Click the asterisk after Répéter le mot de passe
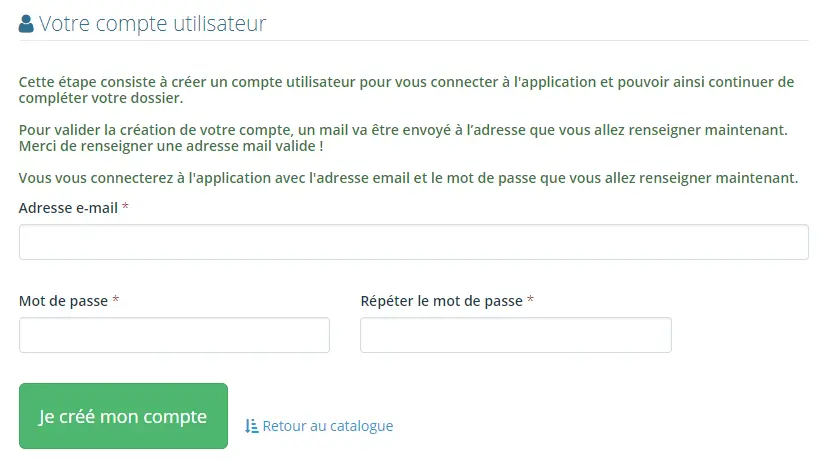 [x=530, y=301]
